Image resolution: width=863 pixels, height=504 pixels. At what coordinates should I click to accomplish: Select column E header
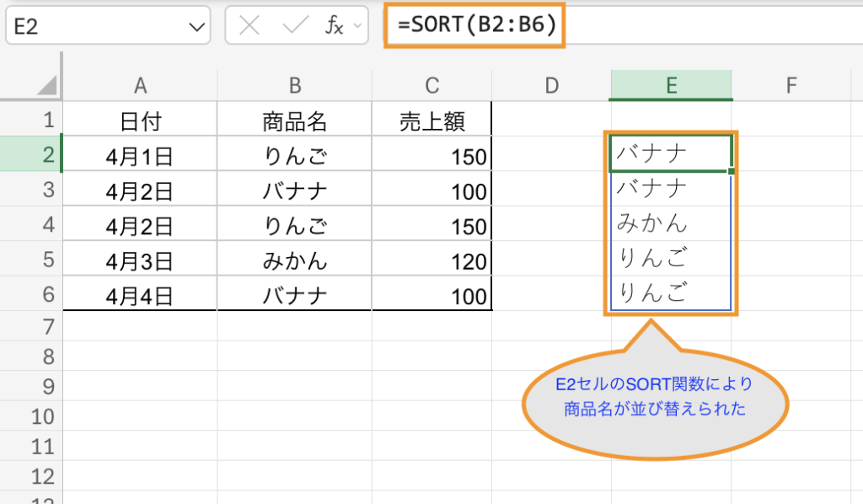coord(671,85)
